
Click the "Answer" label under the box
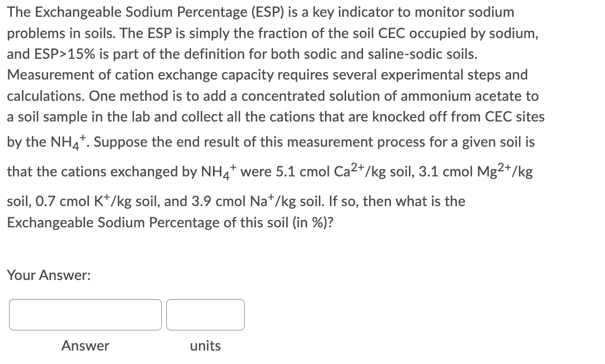[x=85, y=346]
